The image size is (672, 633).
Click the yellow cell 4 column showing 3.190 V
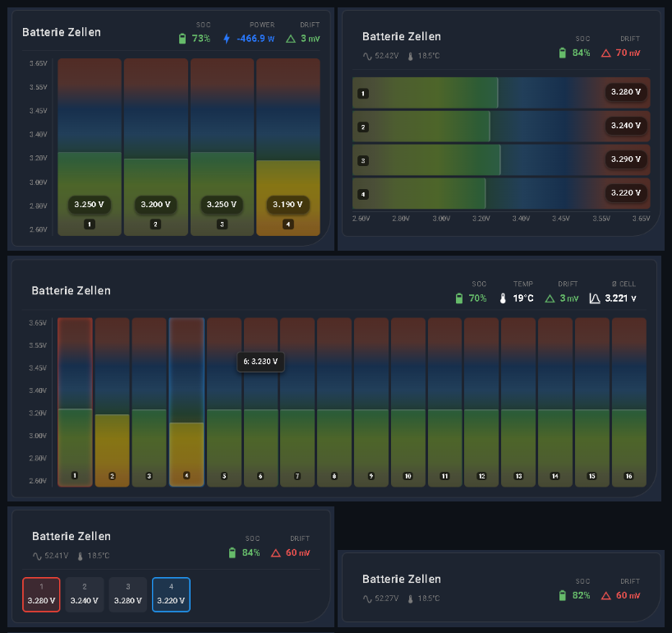click(x=288, y=148)
